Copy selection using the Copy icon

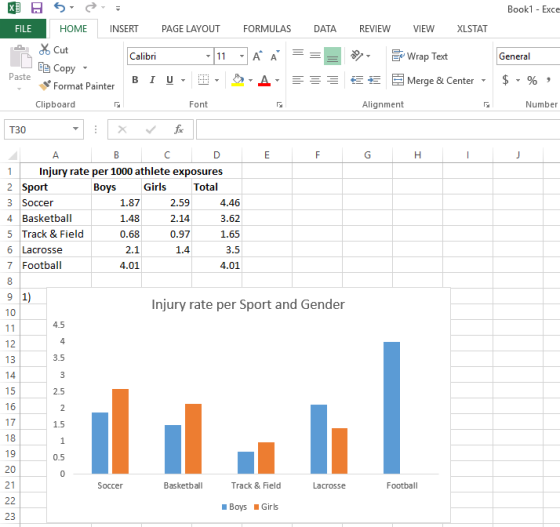pyautogui.click(x=44, y=67)
